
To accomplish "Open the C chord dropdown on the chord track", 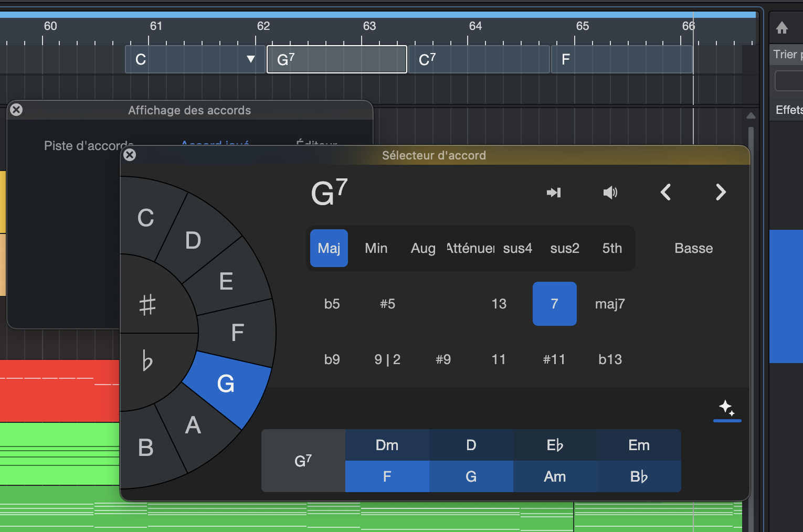I will click(250, 59).
